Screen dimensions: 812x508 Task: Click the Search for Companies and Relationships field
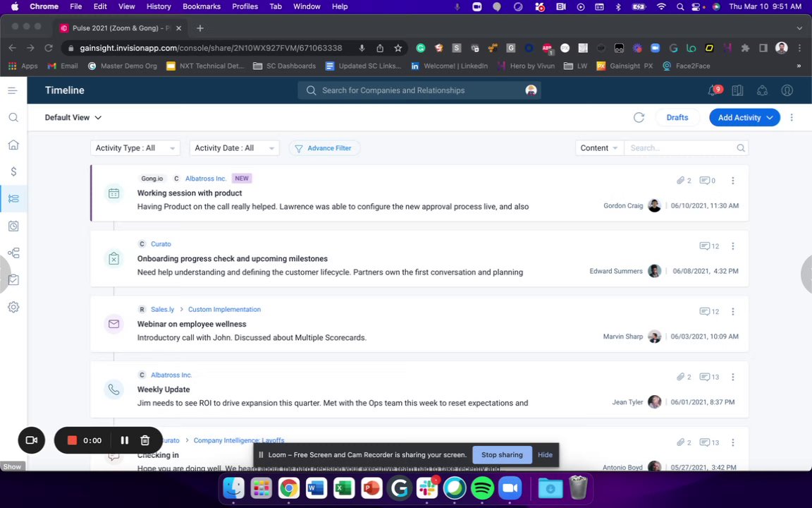click(x=419, y=90)
